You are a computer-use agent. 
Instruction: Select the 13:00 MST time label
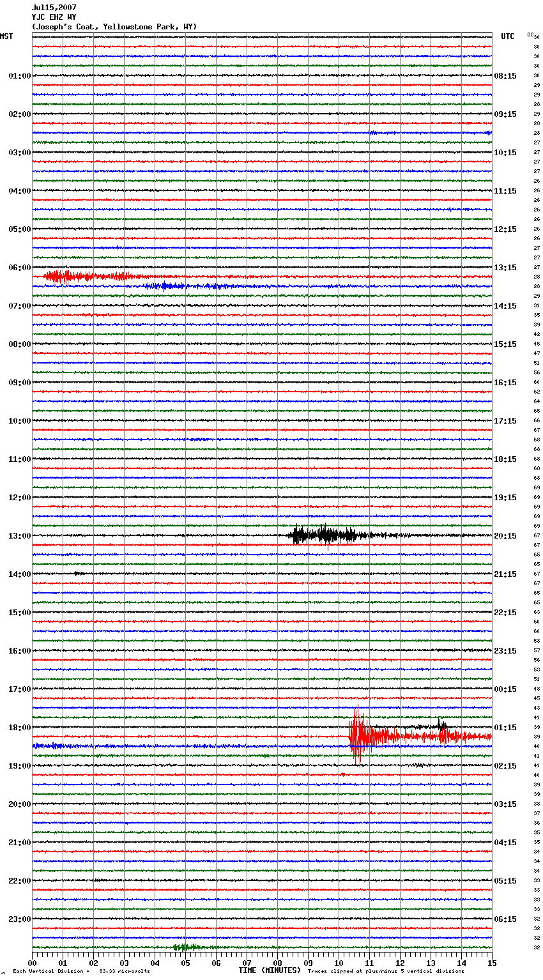20,536
